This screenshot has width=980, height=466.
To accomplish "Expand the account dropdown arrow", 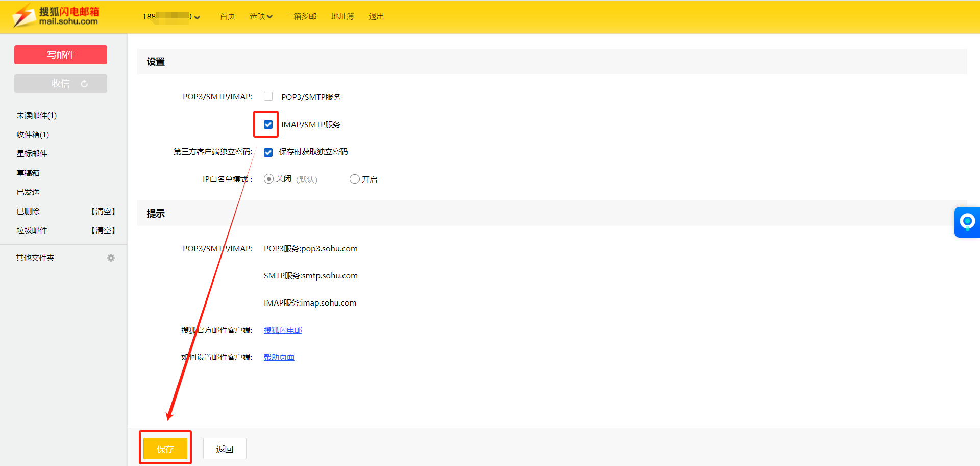I will click(x=197, y=17).
